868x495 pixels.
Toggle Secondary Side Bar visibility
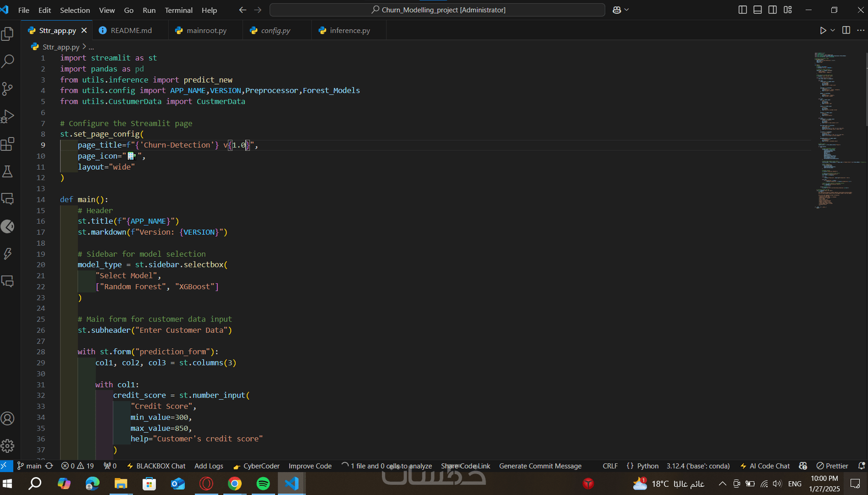(x=773, y=10)
